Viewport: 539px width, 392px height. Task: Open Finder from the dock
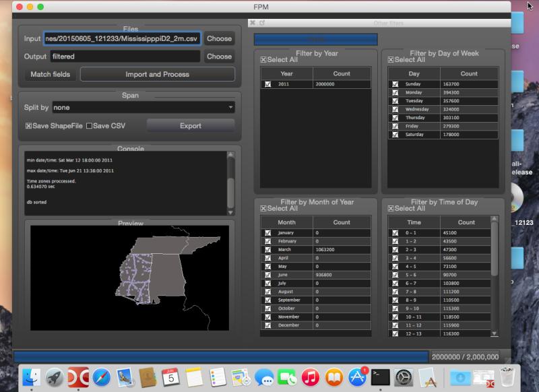click(31, 377)
